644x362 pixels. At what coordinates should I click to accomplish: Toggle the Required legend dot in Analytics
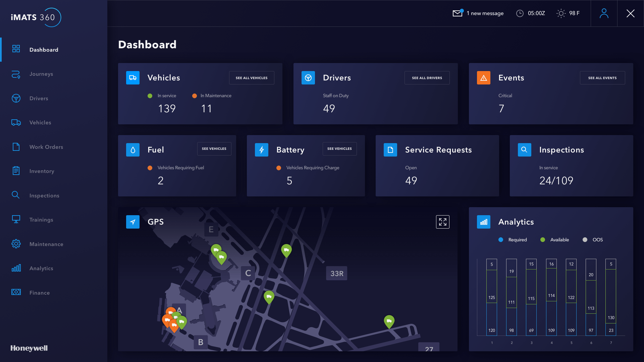pos(501,240)
